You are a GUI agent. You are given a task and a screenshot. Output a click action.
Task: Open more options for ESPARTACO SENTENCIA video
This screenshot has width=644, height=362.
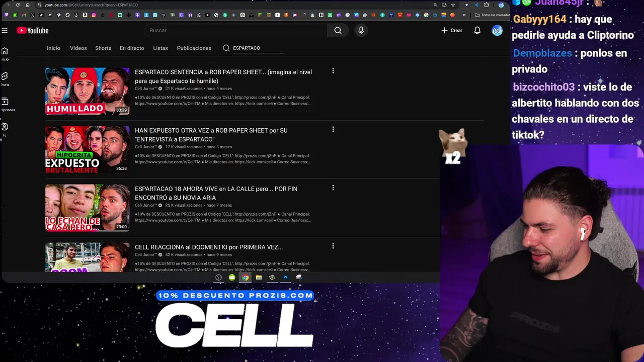(333, 71)
